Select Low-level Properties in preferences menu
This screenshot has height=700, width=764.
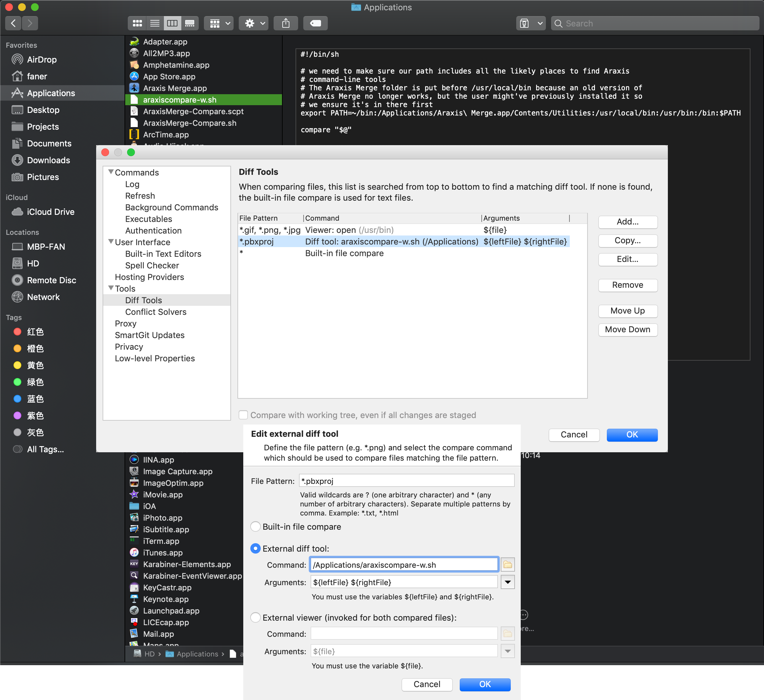point(155,359)
